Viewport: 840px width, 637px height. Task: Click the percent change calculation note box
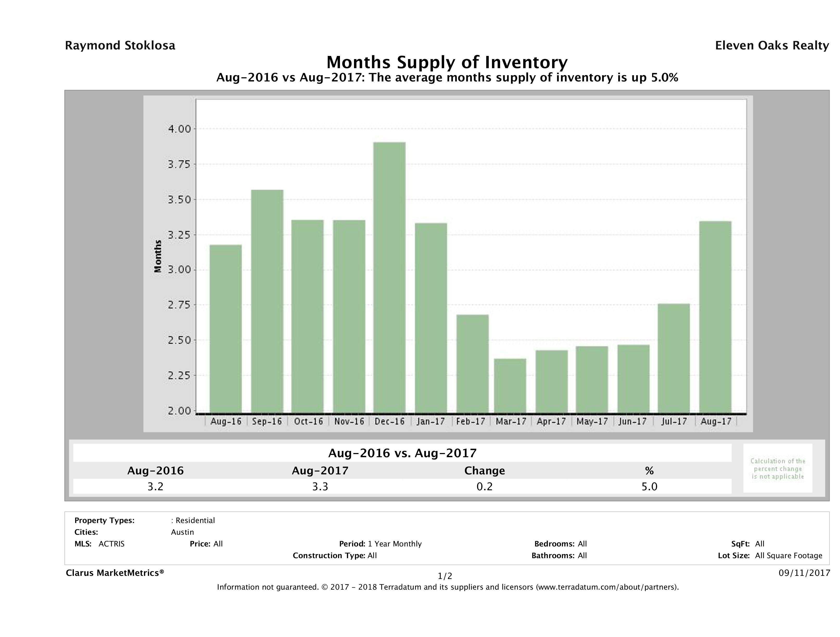click(777, 468)
